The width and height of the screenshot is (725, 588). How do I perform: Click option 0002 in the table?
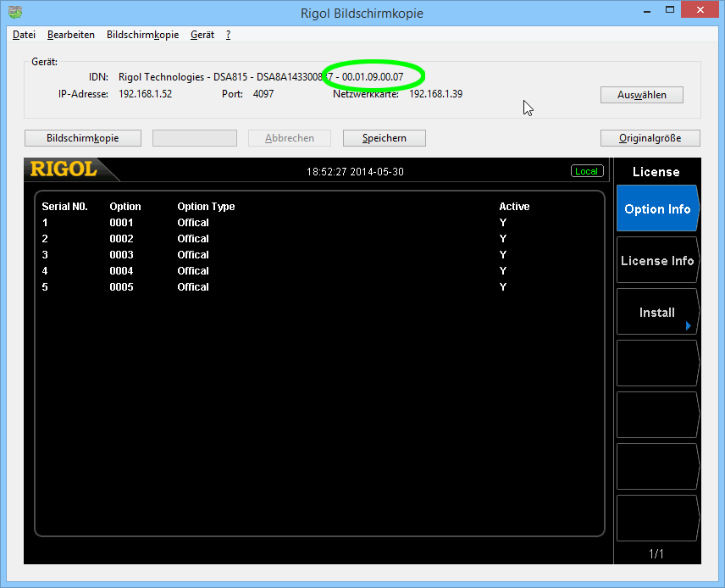[121, 239]
